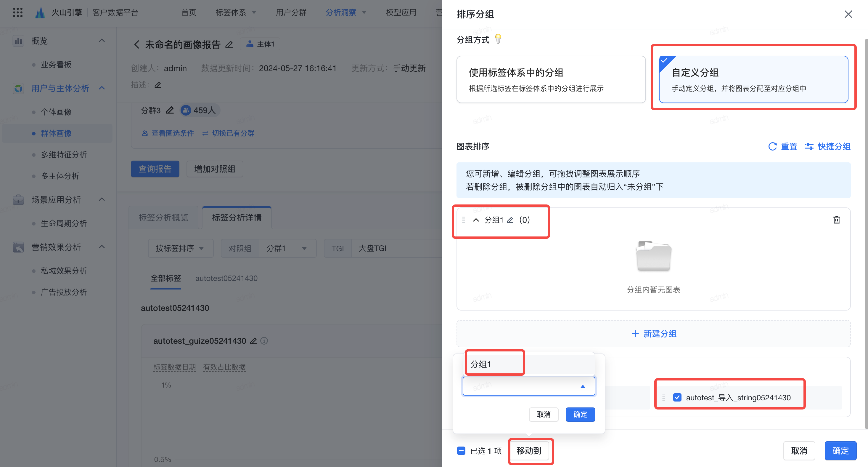Image resolution: width=868 pixels, height=467 pixels.
Task: Go to 首页 in top navigation
Action: click(x=189, y=12)
